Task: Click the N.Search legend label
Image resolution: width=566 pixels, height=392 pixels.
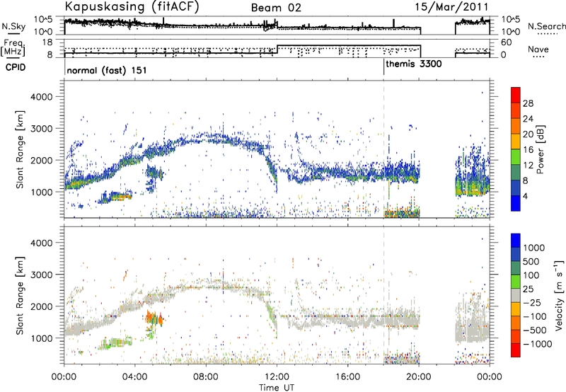Action: 547,26
